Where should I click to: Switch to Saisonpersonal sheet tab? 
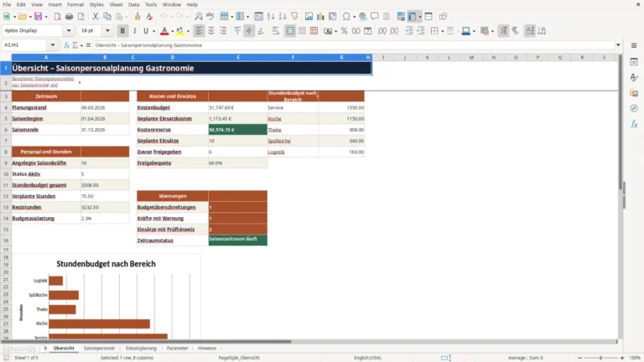pyautogui.click(x=99, y=348)
